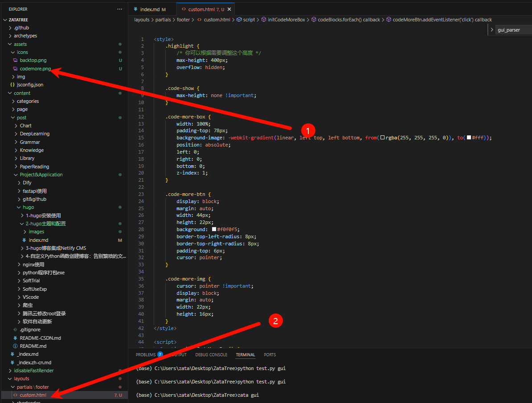Collapse the assets folder

coord(10,44)
